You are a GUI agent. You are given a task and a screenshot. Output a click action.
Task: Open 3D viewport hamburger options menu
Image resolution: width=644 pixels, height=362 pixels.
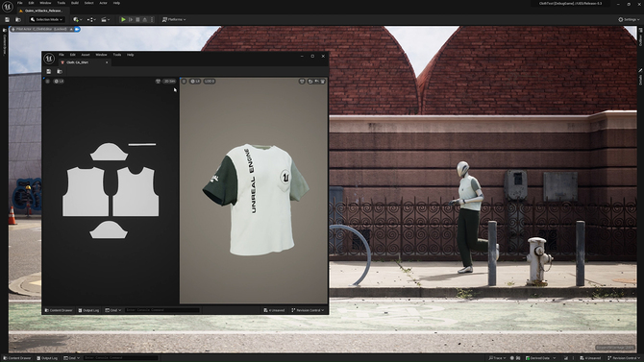pos(184,82)
